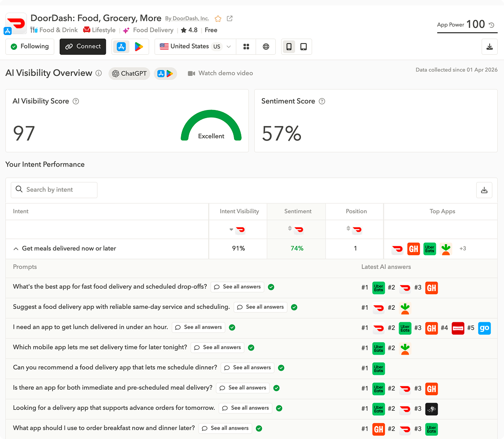Viewport: 504px width, 439px height.
Task: See all answers for later tonight prompt
Action: pos(217,347)
